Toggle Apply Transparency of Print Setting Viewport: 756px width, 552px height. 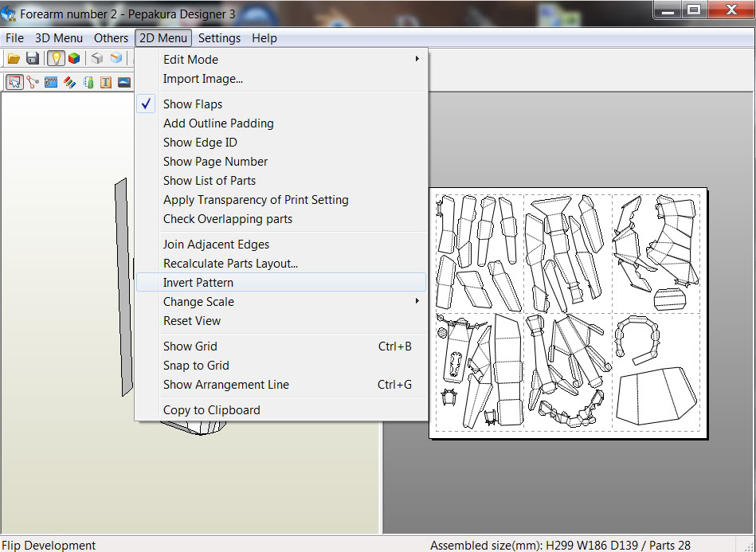tap(281, 200)
